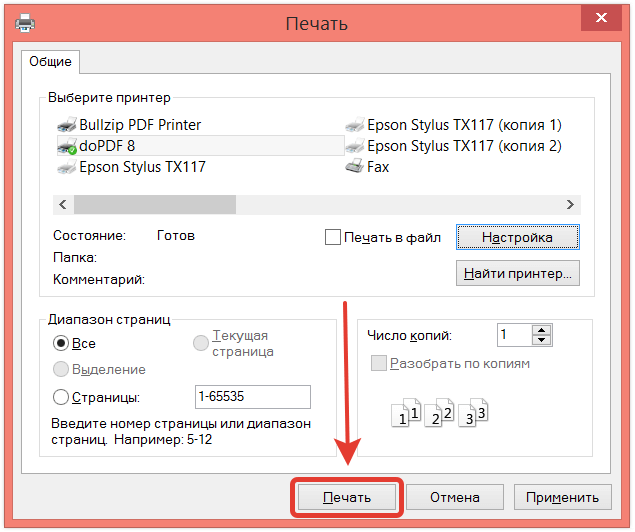The image size is (635, 532).
Task: Click the printer list horizontal scrollbar thumb
Action: point(155,204)
